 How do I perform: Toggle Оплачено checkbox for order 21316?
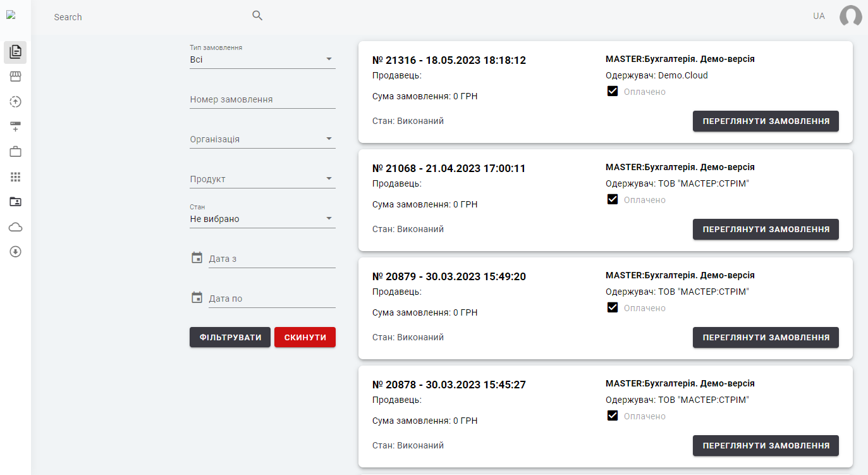click(x=612, y=91)
